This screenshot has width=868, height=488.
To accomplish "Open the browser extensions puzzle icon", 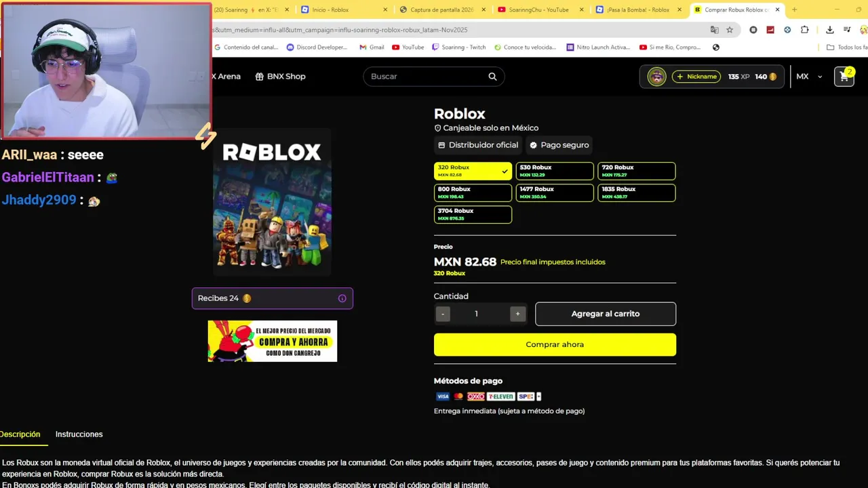I will [805, 30].
